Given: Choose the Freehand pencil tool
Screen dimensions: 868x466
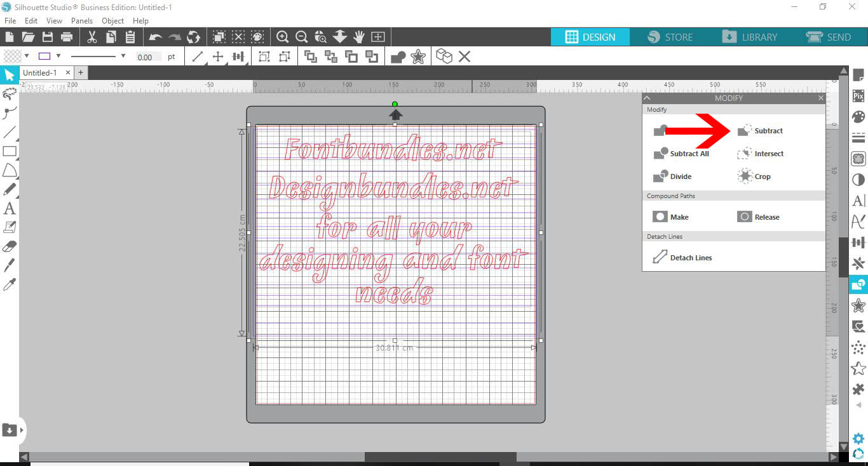Looking at the screenshot, I should (10, 189).
